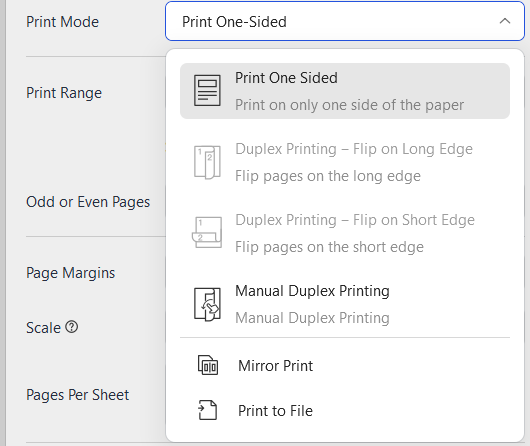Click the 'Flip pages on the long edge' description

[x=328, y=176]
